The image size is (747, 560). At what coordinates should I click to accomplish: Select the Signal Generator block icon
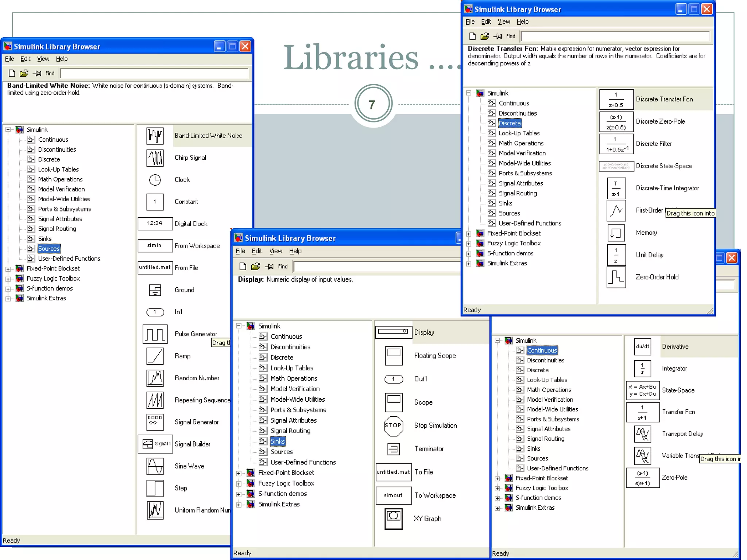click(155, 422)
